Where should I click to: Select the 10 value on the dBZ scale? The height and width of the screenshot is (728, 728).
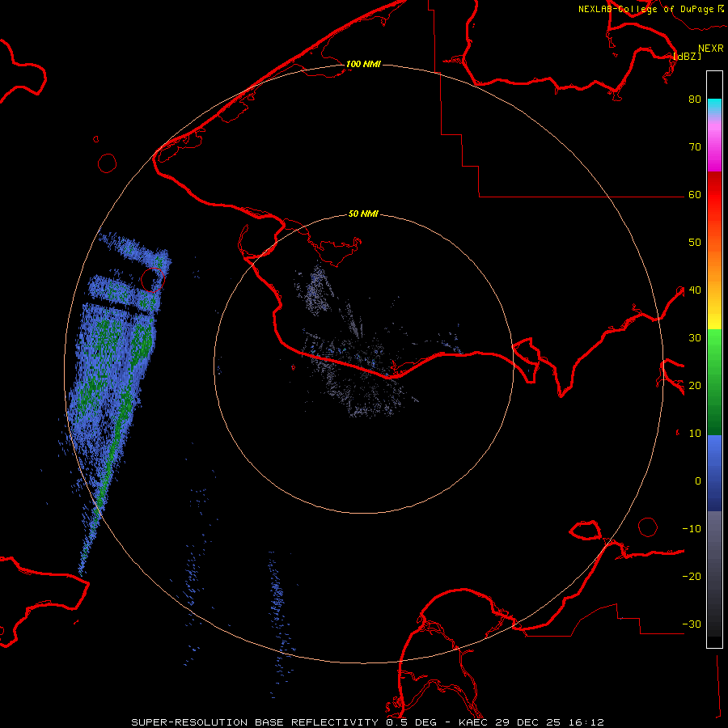coord(695,434)
